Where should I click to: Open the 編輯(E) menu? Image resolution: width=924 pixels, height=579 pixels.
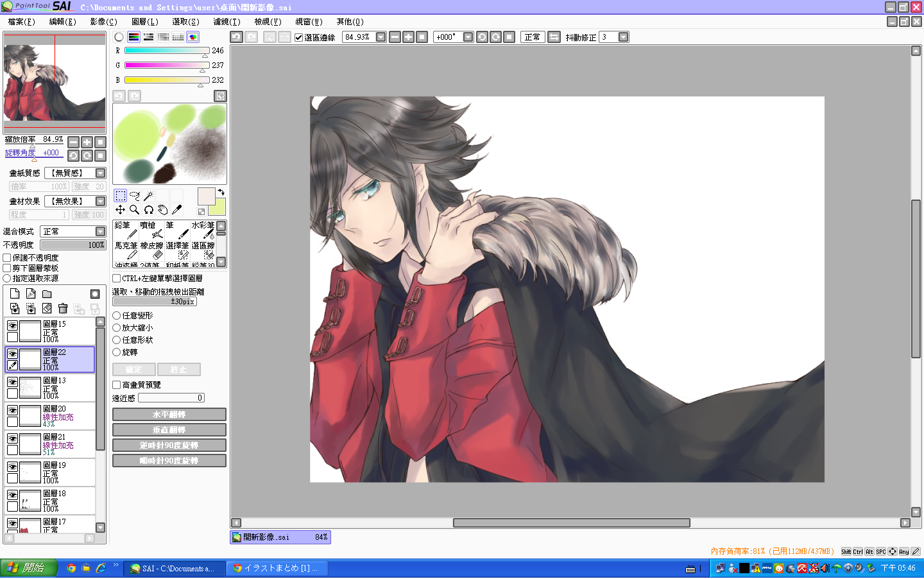point(62,22)
